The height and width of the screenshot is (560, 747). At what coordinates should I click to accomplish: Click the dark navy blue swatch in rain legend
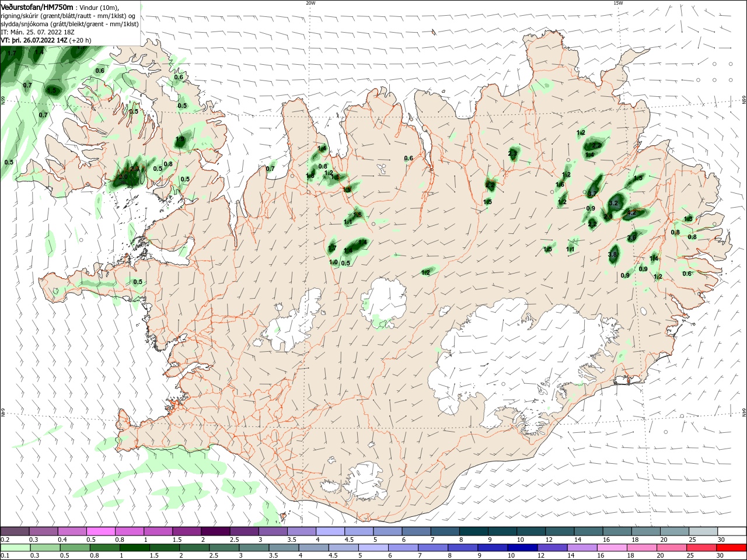521,548
